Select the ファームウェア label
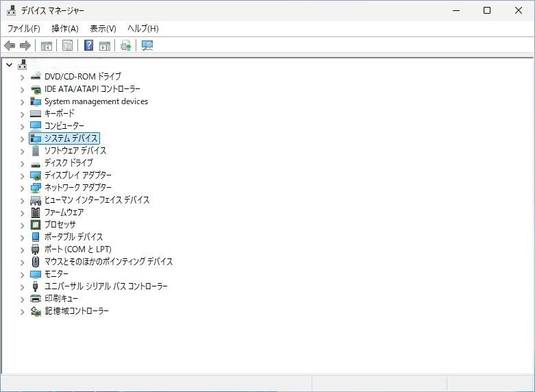 (x=64, y=212)
